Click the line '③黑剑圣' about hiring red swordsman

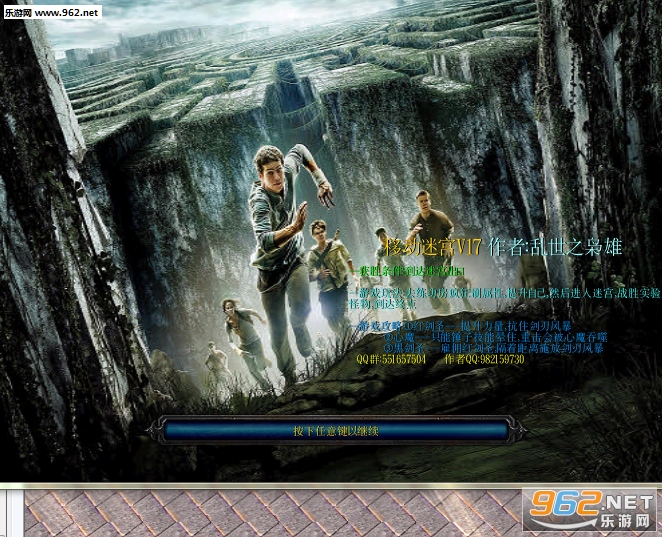pos(494,348)
